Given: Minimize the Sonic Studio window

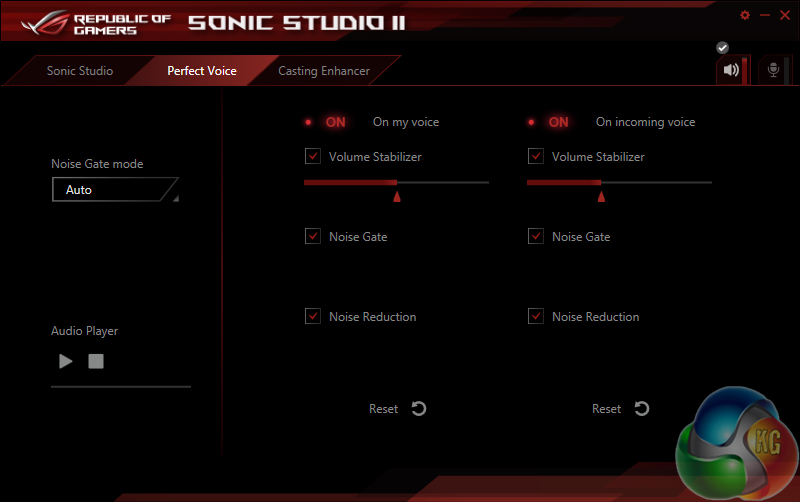Looking at the screenshot, I should coord(765,15).
